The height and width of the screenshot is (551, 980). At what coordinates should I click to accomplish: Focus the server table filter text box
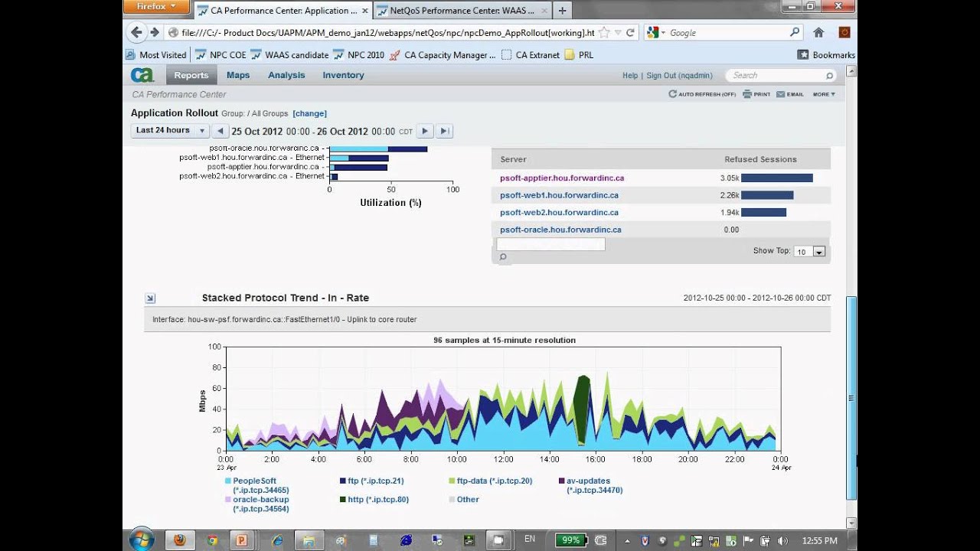tap(550, 244)
